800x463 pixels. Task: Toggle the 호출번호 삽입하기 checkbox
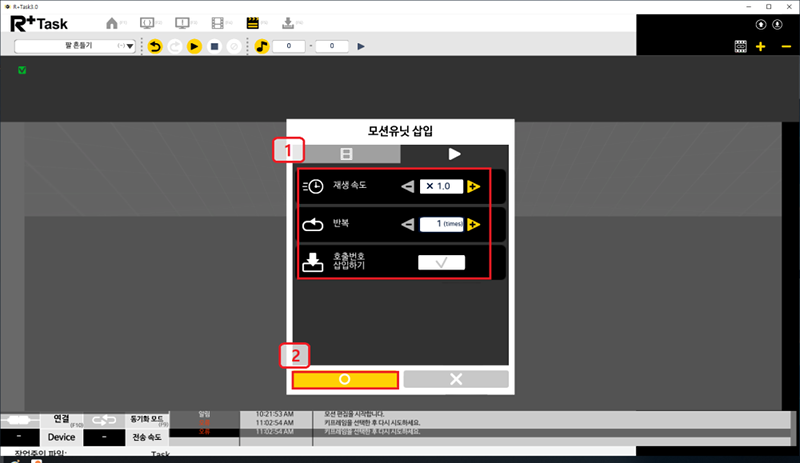click(x=440, y=262)
